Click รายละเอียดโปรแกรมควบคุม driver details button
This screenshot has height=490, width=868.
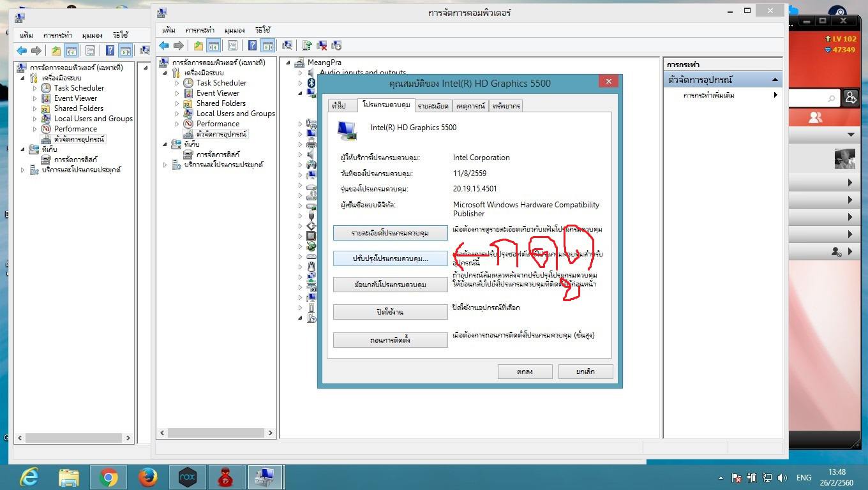coord(390,233)
